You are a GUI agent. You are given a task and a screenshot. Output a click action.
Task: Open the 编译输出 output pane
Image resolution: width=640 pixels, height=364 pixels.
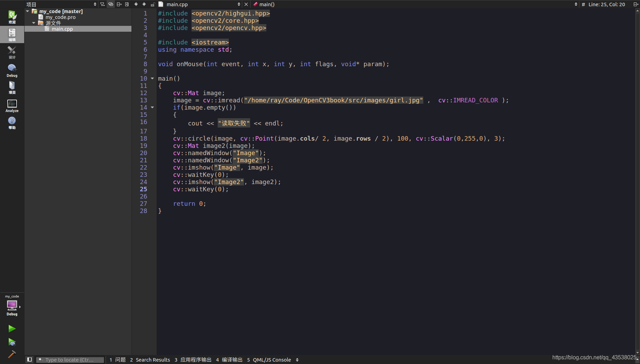[229, 360]
